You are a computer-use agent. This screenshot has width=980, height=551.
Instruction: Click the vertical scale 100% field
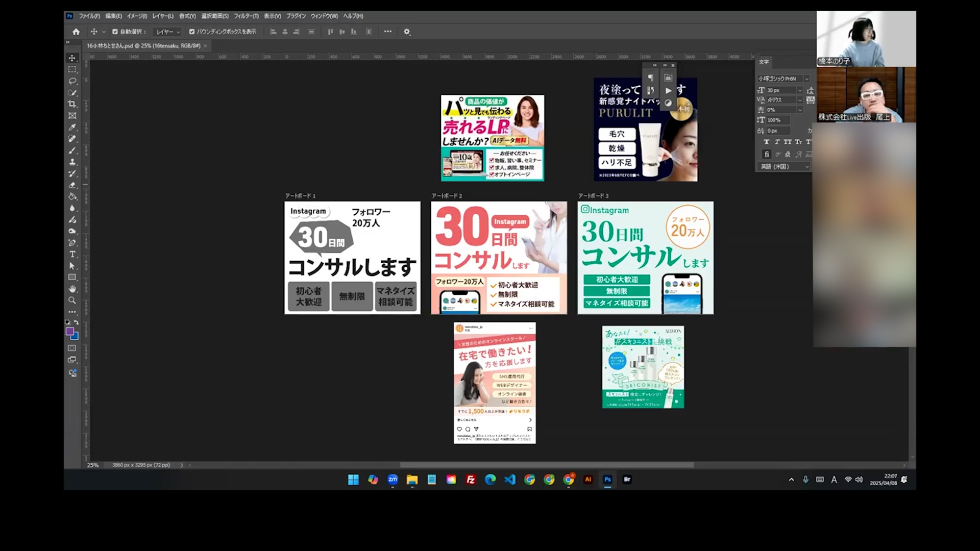click(x=778, y=120)
